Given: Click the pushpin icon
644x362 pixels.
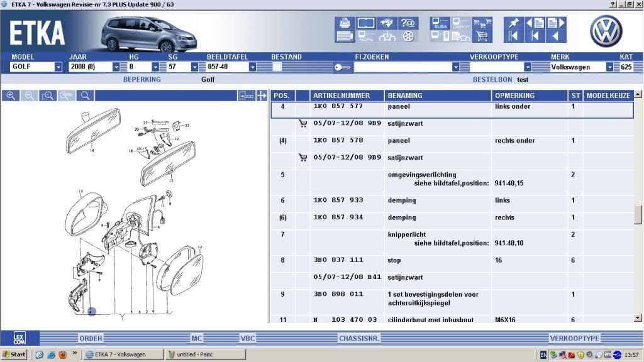Looking at the screenshot, I should coord(513,23).
